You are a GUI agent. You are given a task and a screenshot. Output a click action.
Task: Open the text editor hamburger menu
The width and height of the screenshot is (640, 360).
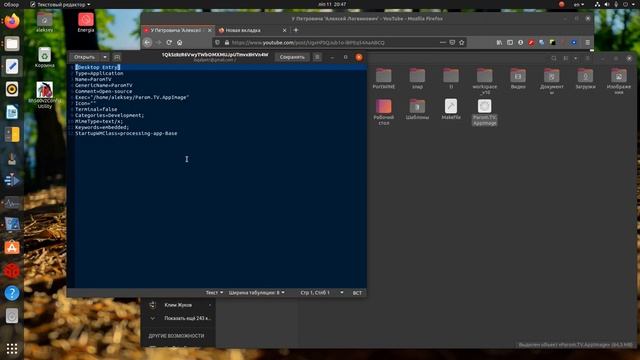(317, 57)
